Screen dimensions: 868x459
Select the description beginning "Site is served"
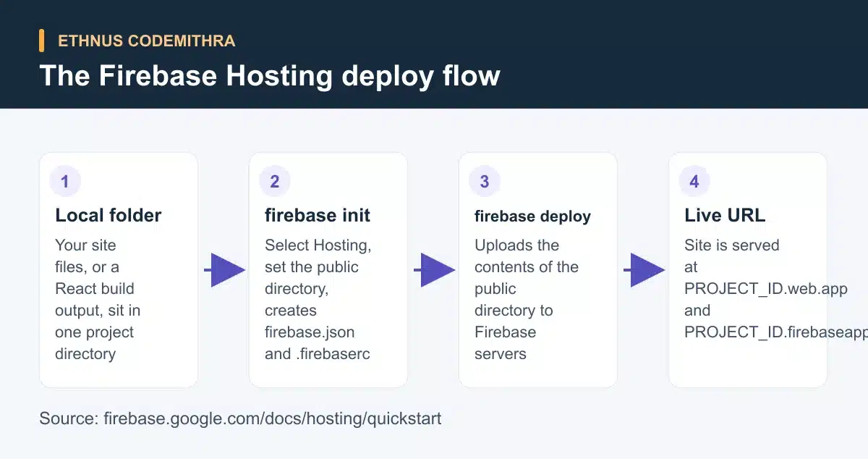[776, 288]
